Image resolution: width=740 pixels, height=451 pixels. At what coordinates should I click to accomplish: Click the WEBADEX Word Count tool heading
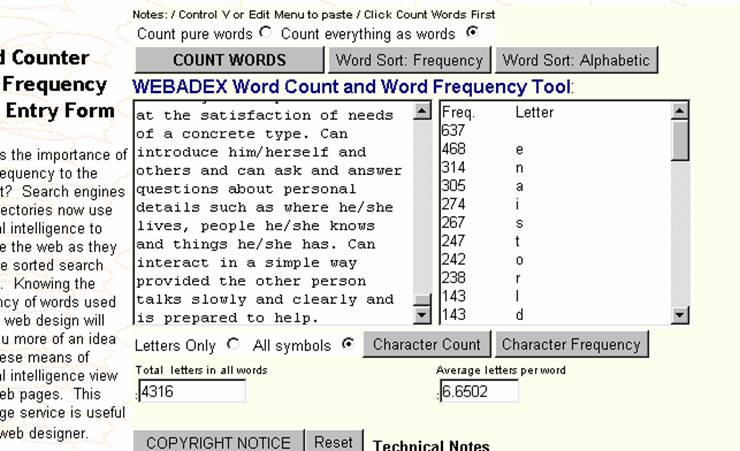pos(353,87)
